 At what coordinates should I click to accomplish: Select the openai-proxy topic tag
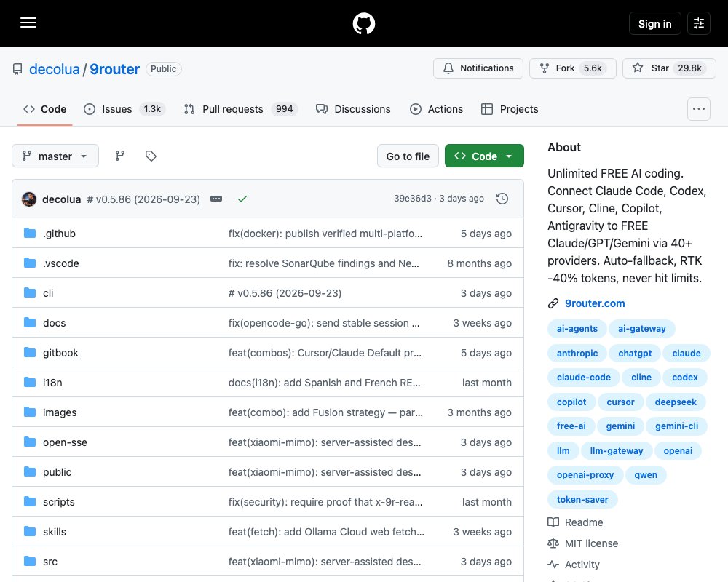click(x=585, y=475)
